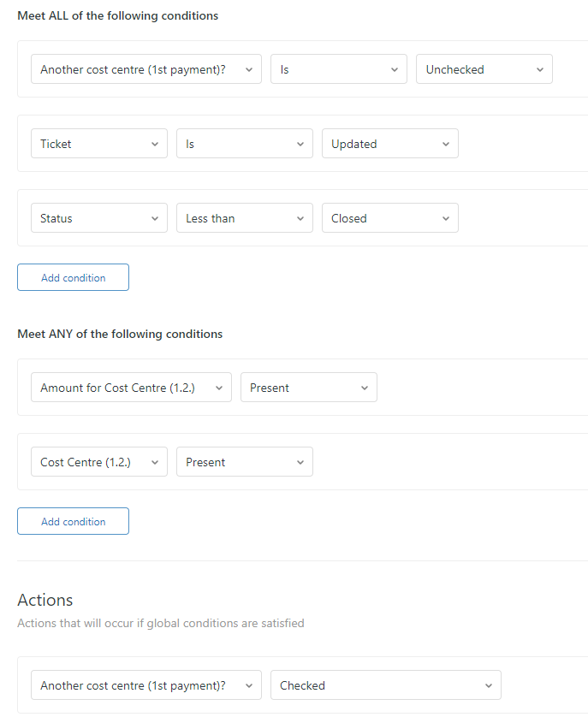The height and width of the screenshot is (717, 588).
Task: Click the 'Actions' section heading
Action: pos(45,600)
